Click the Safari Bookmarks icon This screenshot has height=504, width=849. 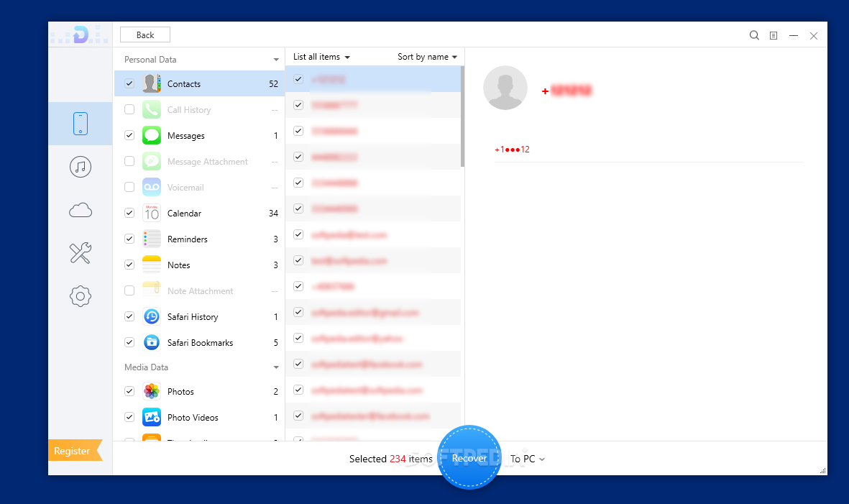[x=152, y=343]
